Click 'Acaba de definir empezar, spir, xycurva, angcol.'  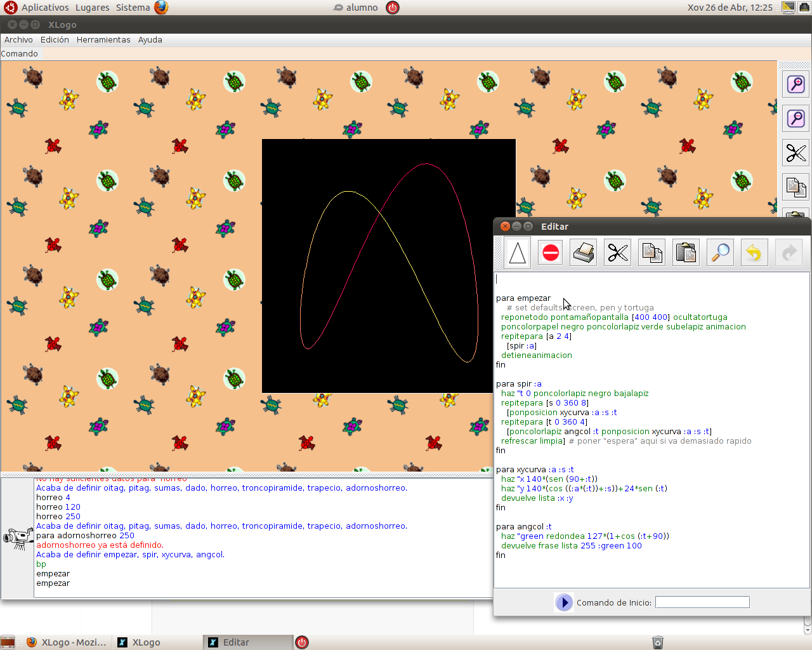click(131, 555)
